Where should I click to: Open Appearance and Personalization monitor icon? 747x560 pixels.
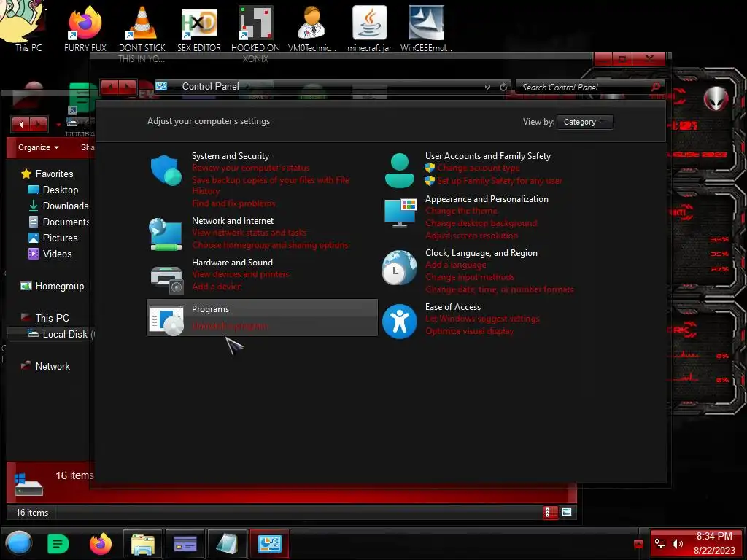[400, 213]
